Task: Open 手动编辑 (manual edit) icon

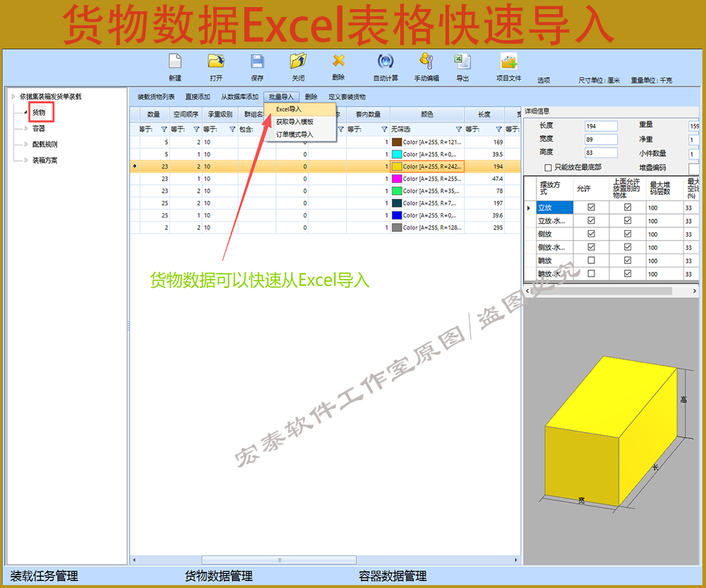Action: point(426,61)
